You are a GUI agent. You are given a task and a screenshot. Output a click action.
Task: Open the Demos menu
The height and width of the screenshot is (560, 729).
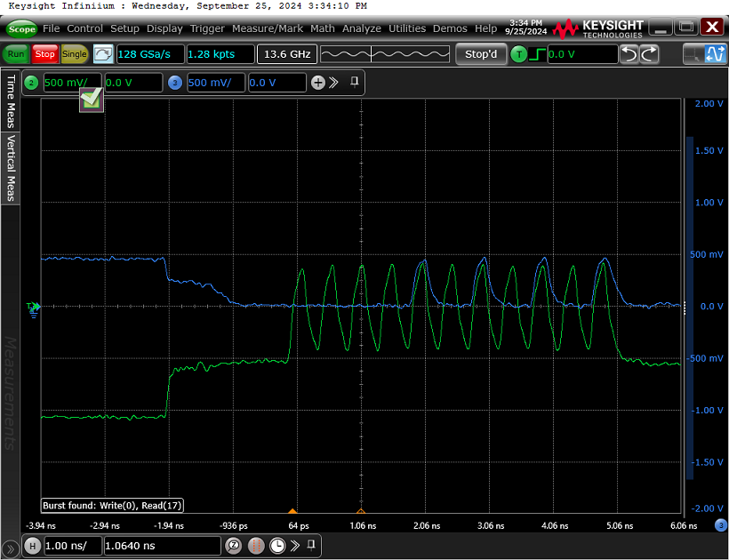[x=450, y=28]
